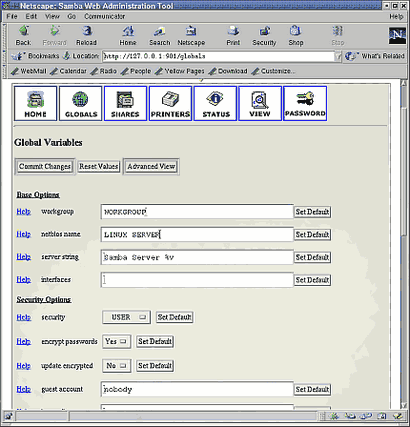
Task: Expand the Location URL history arrow
Action: pos(338,56)
